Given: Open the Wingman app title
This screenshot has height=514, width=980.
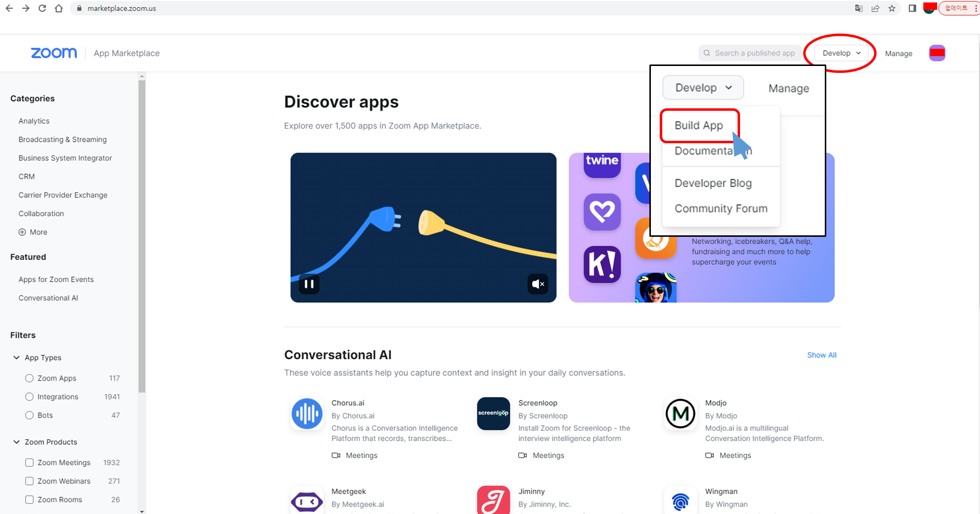Looking at the screenshot, I should pos(721,492).
